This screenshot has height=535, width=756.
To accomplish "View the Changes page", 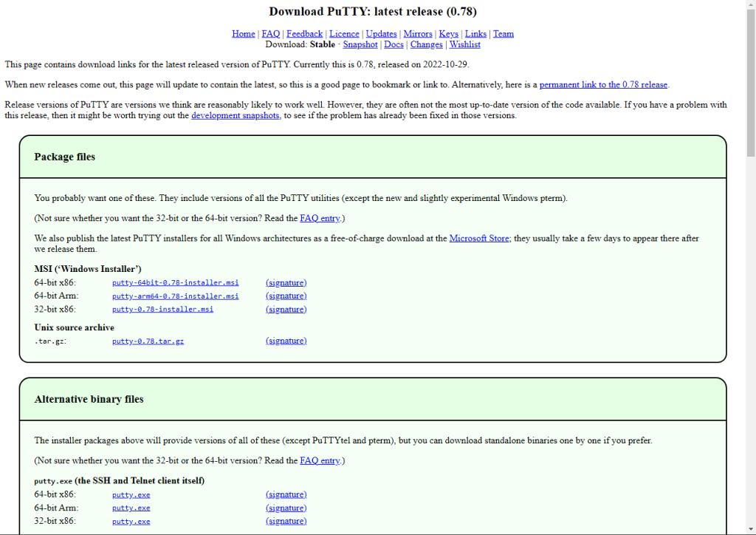I will 426,44.
